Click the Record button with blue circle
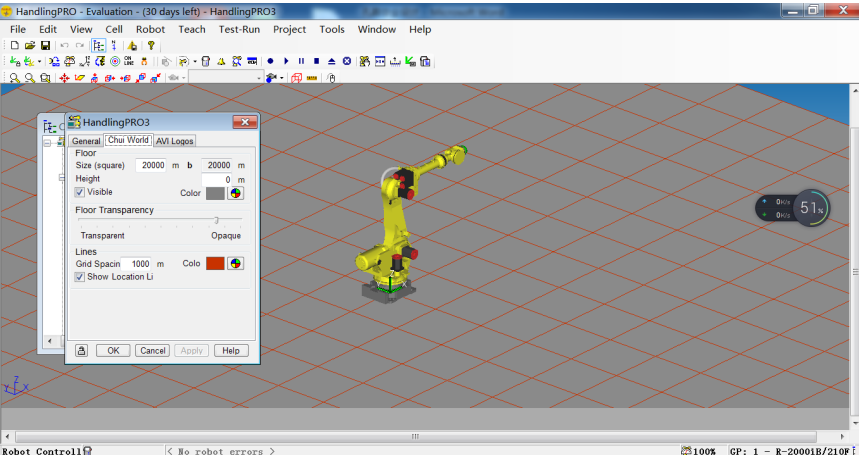Viewport: 859px width, 455px height. point(270,61)
